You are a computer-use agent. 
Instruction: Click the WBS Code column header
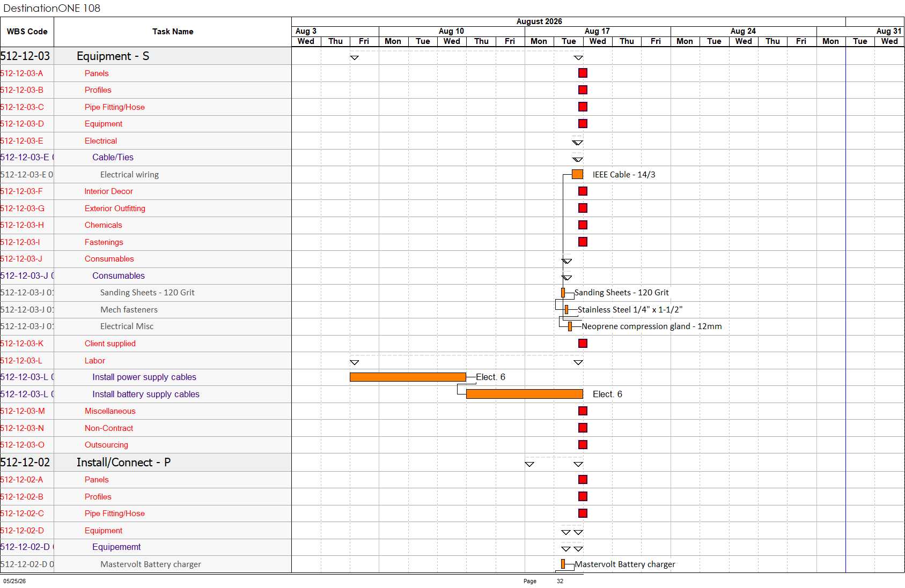27,32
